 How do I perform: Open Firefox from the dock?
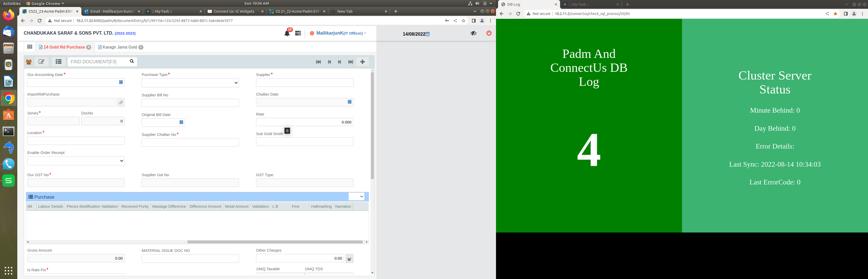point(9,15)
